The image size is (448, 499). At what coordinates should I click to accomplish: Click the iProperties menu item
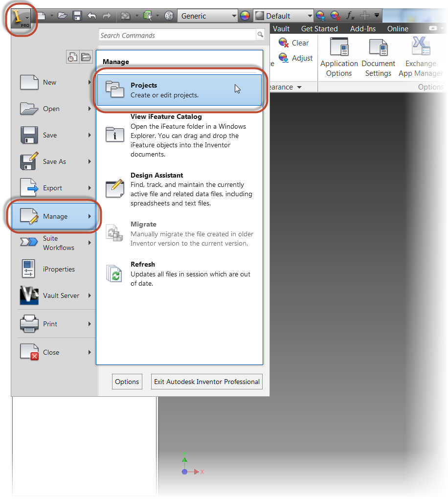point(54,269)
